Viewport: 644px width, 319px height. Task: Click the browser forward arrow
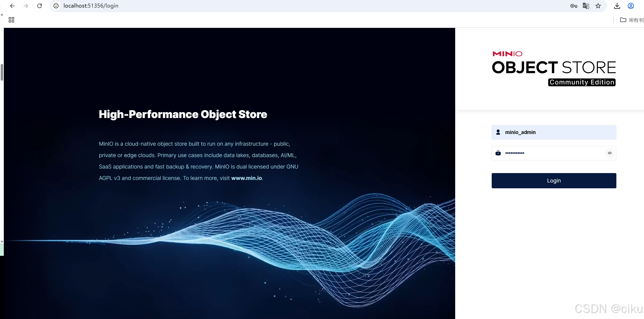[26, 6]
